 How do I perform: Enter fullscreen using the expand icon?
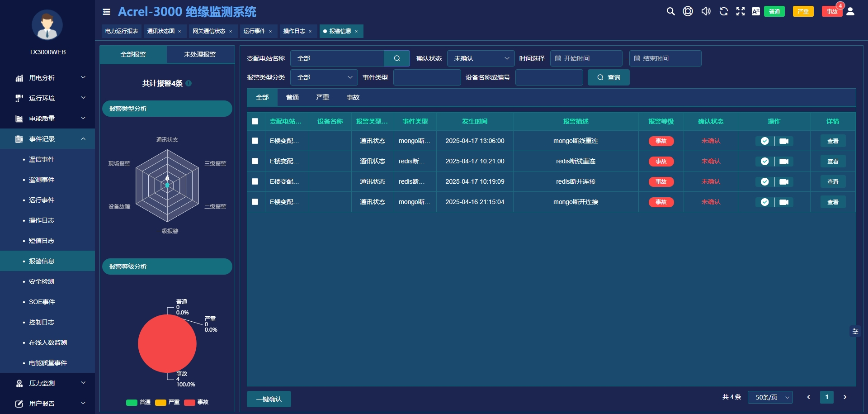click(741, 11)
